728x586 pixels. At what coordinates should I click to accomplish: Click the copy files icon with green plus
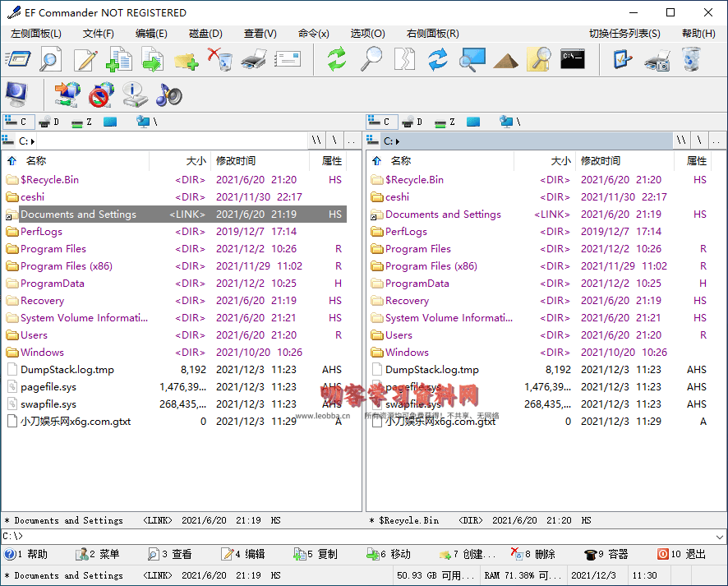click(x=119, y=59)
